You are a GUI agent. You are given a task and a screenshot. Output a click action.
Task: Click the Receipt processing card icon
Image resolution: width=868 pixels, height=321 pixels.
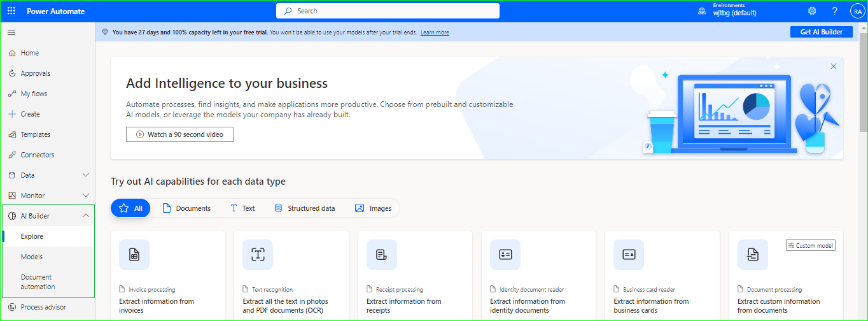click(x=382, y=255)
